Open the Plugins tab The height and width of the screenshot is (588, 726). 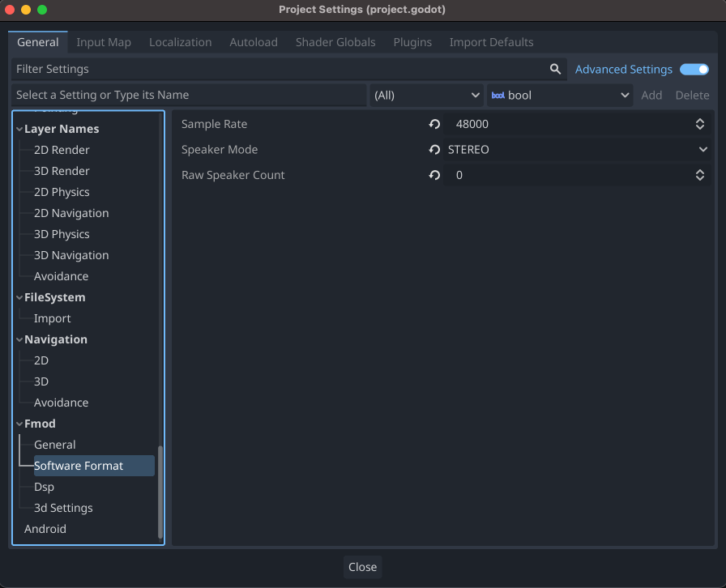point(412,42)
